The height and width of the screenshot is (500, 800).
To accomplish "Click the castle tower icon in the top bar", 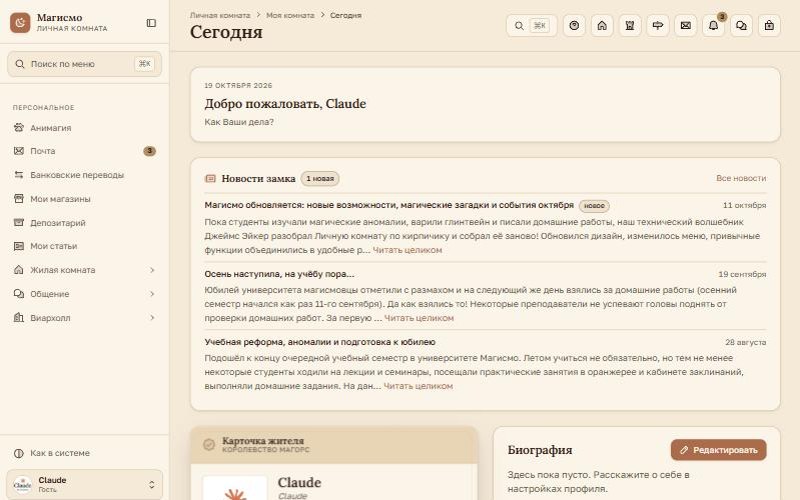I will pos(630,26).
